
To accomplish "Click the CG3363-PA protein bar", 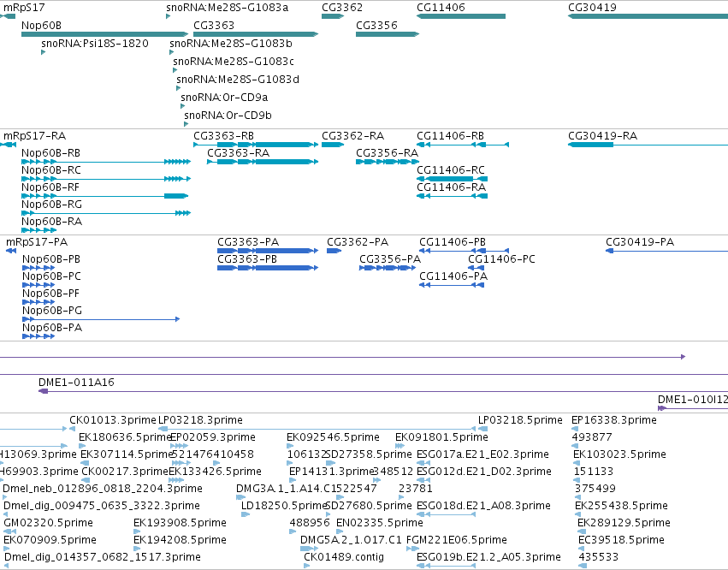I will click(x=268, y=251).
